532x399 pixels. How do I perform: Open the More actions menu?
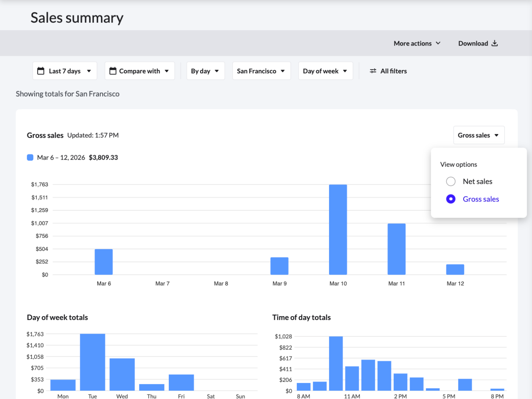coord(417,43)
